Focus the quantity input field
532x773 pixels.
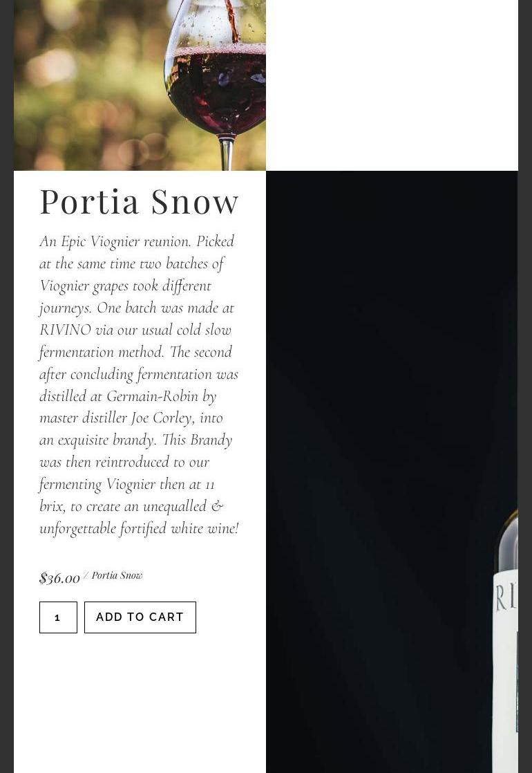pos(58,617)
